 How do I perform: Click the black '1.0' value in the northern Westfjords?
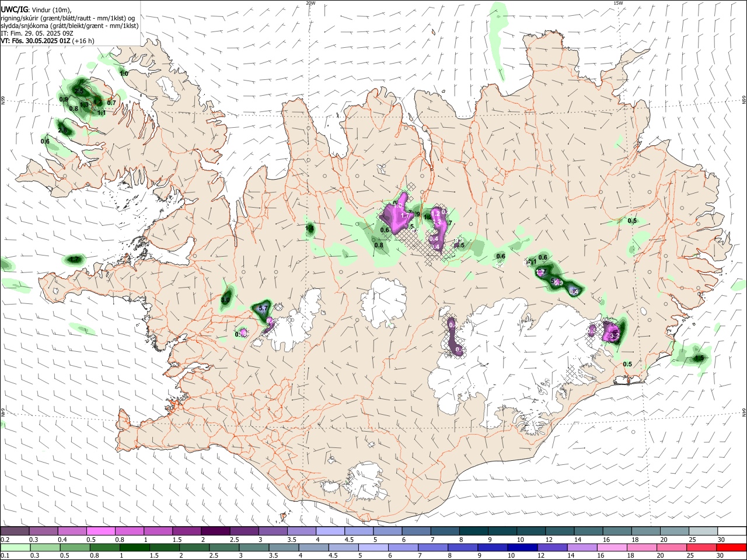124,73
